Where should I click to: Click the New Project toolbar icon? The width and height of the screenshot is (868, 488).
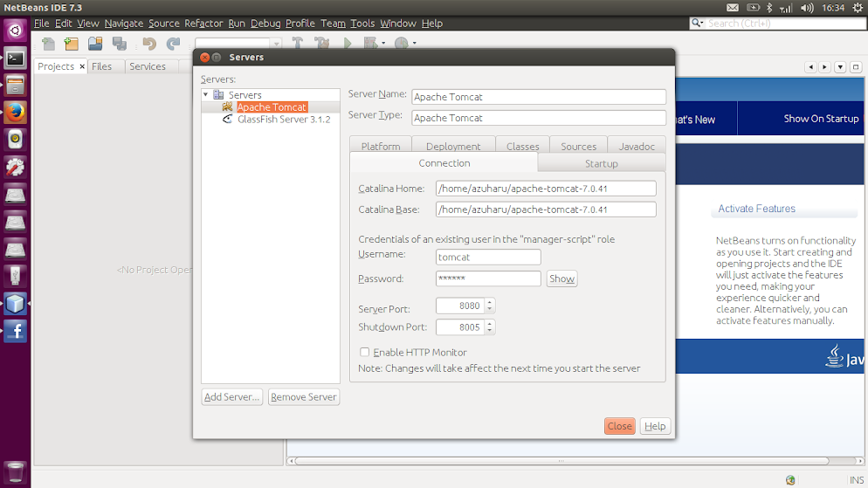[x=72, y=44]
